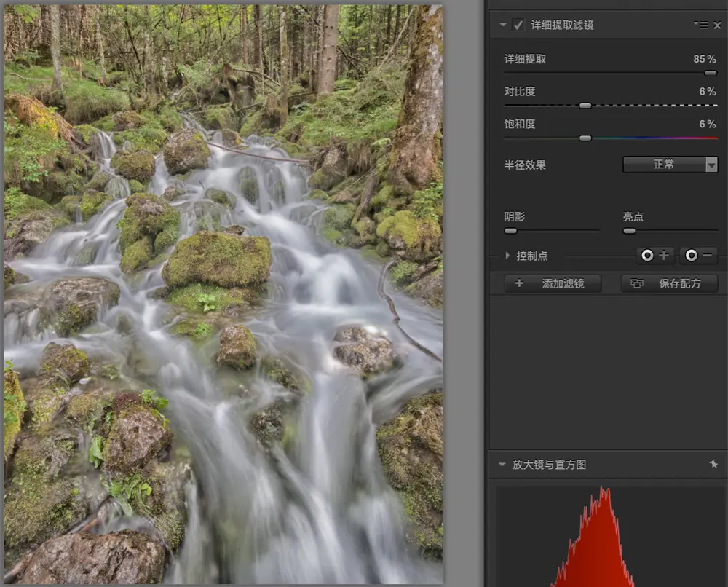This screenshot has height=587, width=728.
Task: Click the 添加滤镜 button
Action: (x=553, y=283)
